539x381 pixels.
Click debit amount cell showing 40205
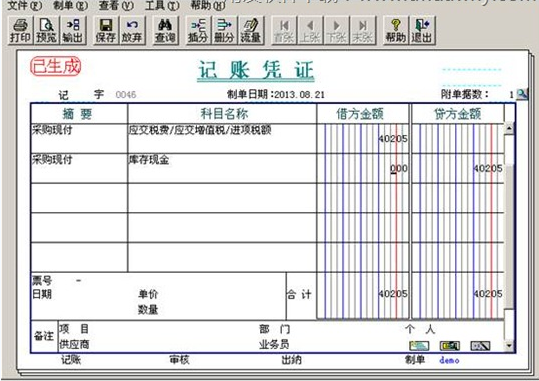(363, 139)
